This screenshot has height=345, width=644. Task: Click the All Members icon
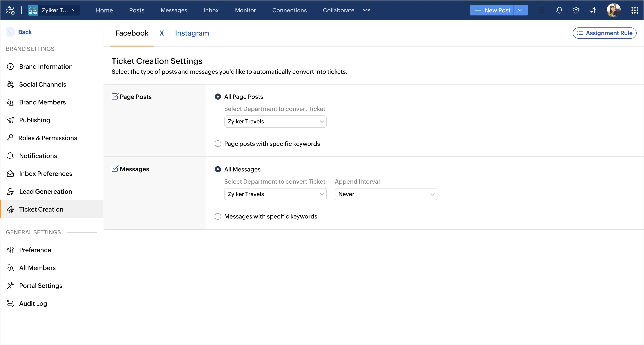click(x=10, y=268)
